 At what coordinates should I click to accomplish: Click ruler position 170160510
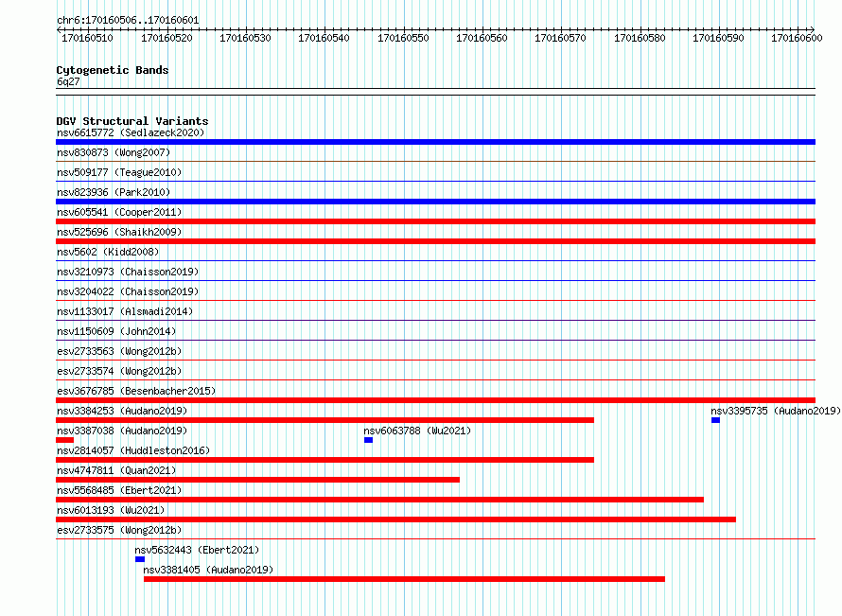click(88, 38)
